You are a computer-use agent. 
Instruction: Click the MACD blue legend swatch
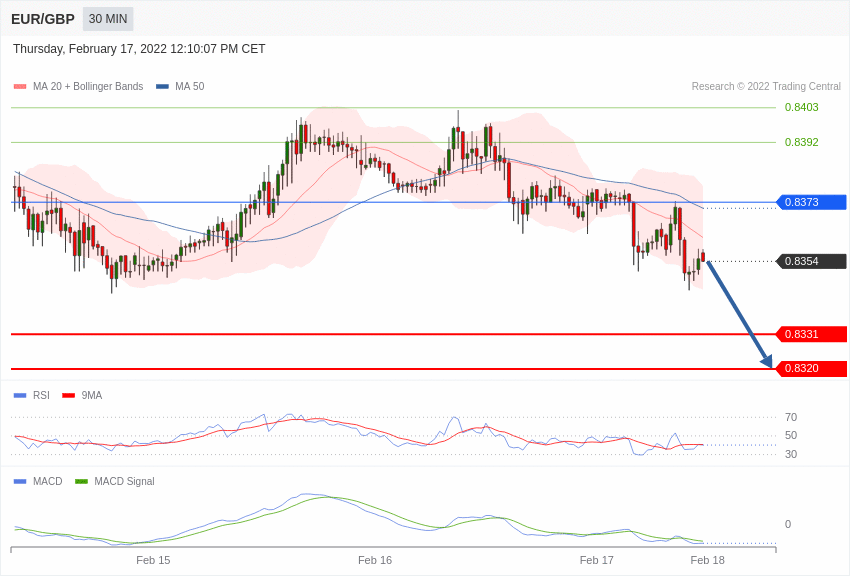(x=20, y=482)
